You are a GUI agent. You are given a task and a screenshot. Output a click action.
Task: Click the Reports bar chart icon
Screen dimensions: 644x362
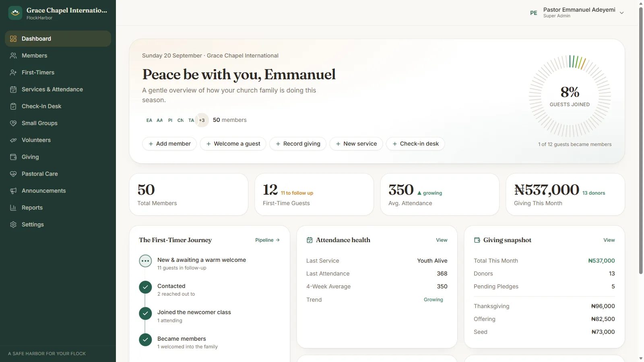13,208
